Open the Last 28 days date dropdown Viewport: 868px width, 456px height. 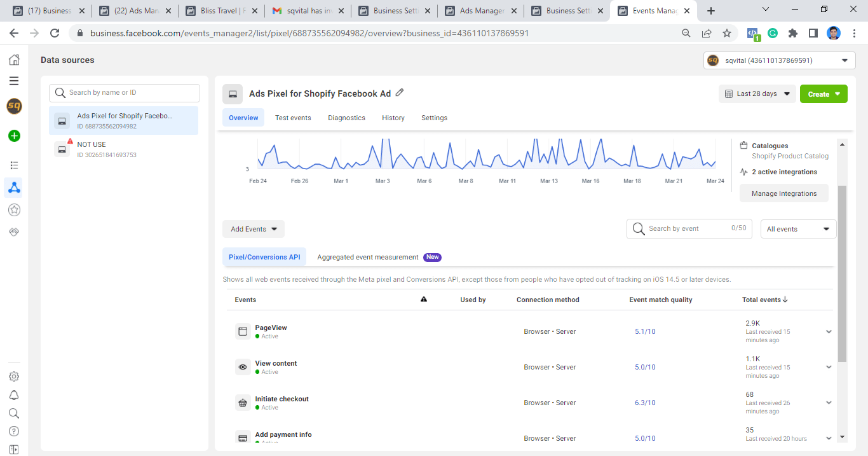tap(757, 94)
